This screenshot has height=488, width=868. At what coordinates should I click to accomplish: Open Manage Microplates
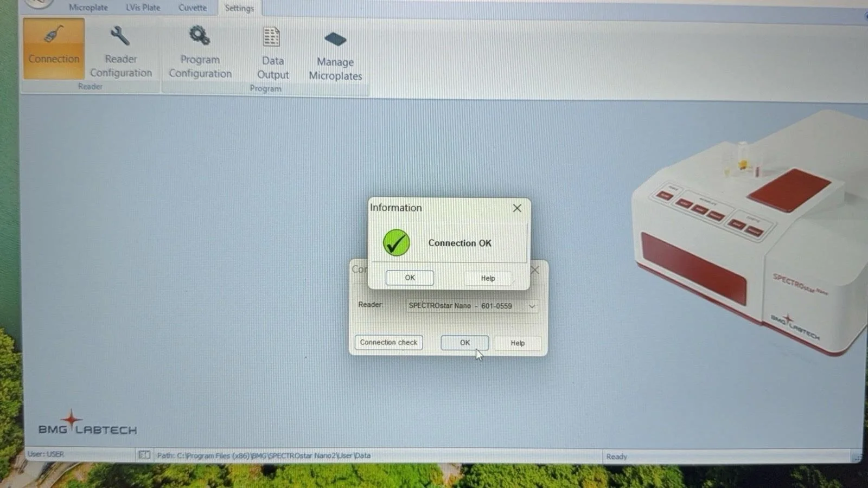pos(335,57)
